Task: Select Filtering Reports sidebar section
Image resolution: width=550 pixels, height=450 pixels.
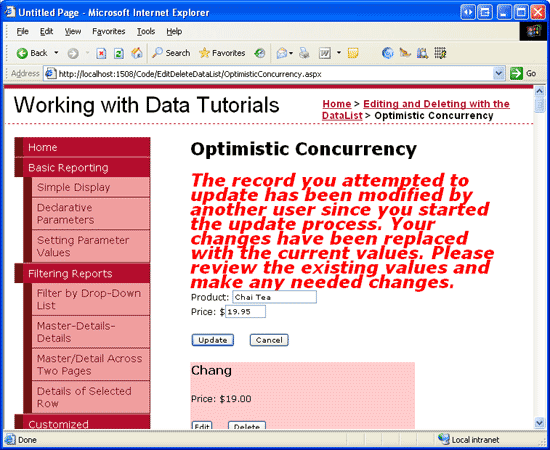Action: (86, 274)
